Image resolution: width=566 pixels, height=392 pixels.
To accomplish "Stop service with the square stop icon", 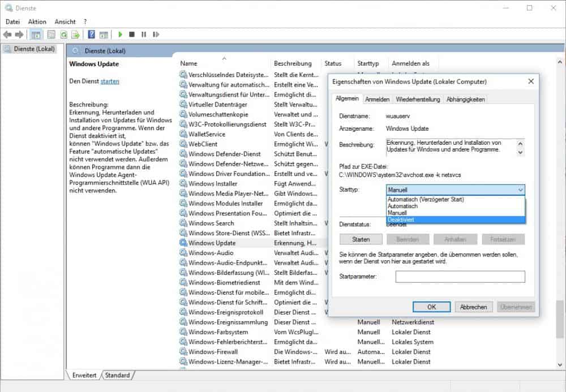I will click(x=132, y=35).
